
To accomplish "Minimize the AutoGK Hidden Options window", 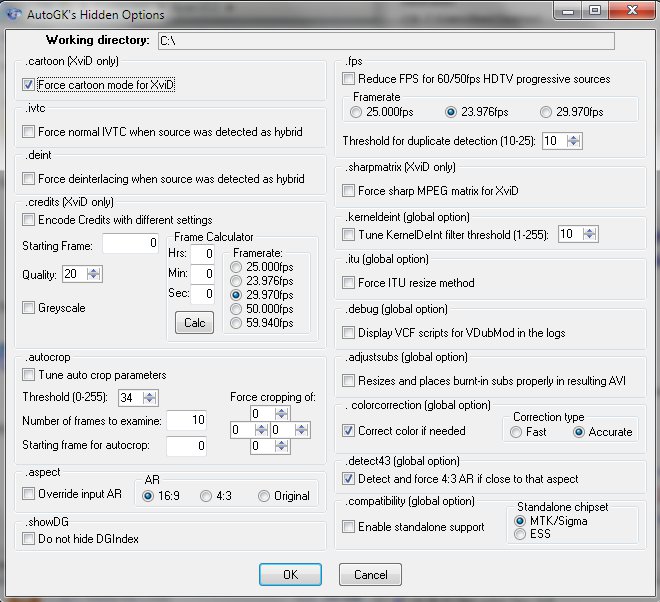I will pyautogui.click(x=568, y=11).
